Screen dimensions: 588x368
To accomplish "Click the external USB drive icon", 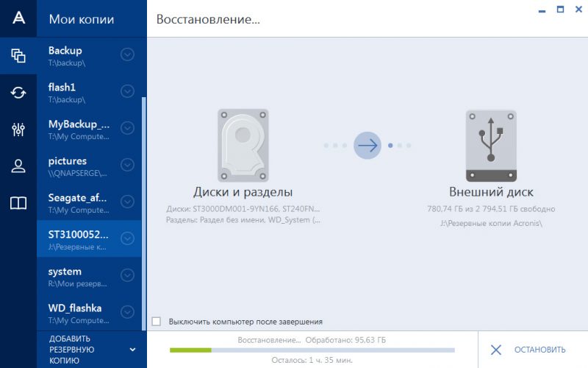I will click(x=491, y=145).
